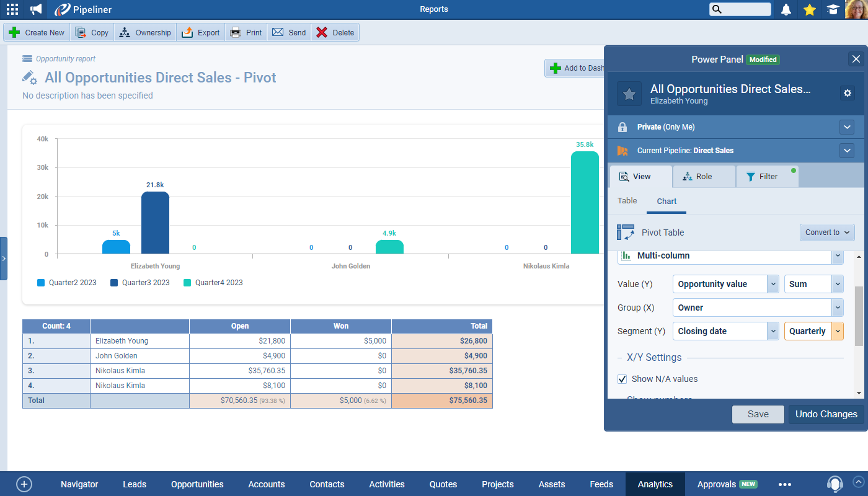Click the Undo Changes button
Screen dimensions: 868x496
(826, 414)
